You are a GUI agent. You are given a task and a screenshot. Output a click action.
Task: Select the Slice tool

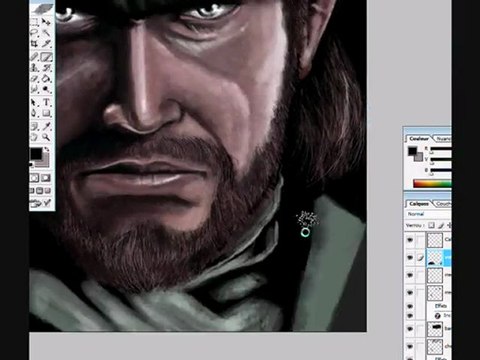47,43
